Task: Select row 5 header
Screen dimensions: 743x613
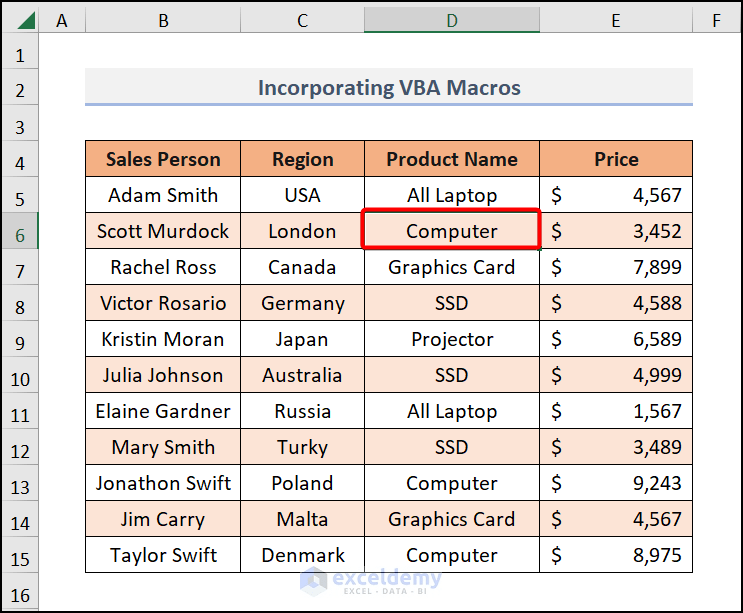Action: (x=20, y=195)
